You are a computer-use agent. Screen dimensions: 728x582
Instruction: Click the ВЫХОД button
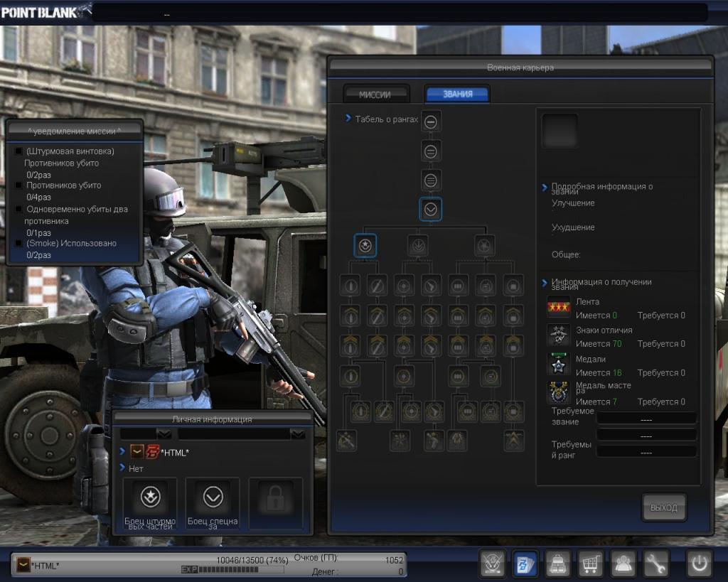663,508
